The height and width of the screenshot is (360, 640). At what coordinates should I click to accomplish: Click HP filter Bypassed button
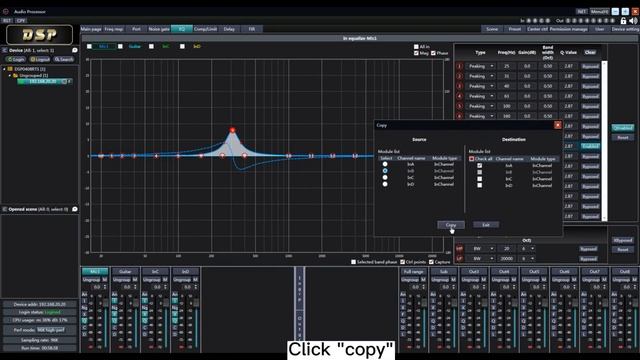[588, 249]
